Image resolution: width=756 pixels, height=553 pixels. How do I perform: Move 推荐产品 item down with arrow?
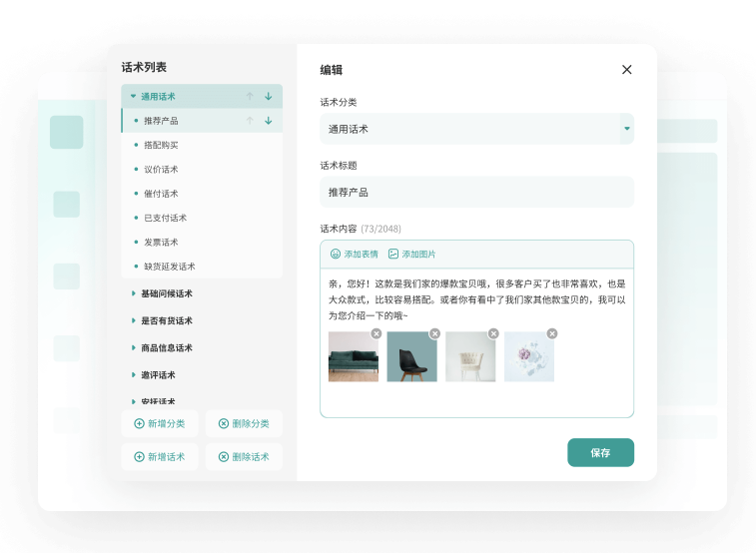pos(268,121)
